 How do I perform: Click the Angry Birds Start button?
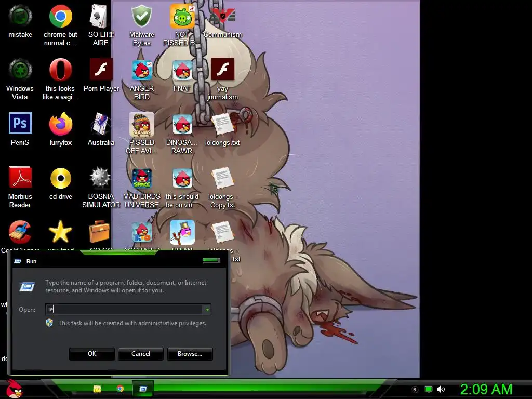point(14,389)
